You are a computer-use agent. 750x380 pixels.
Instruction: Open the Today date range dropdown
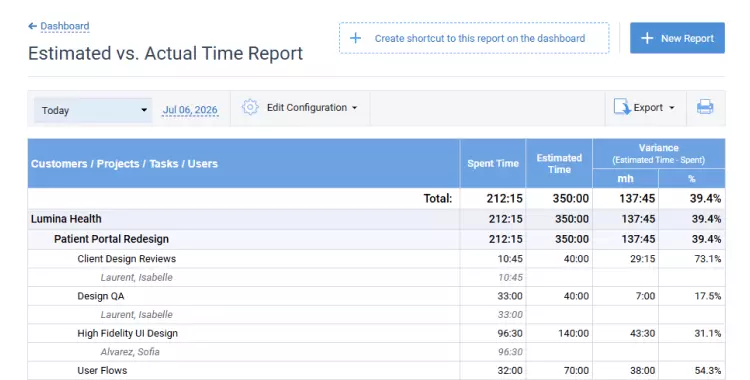(93, 111)
